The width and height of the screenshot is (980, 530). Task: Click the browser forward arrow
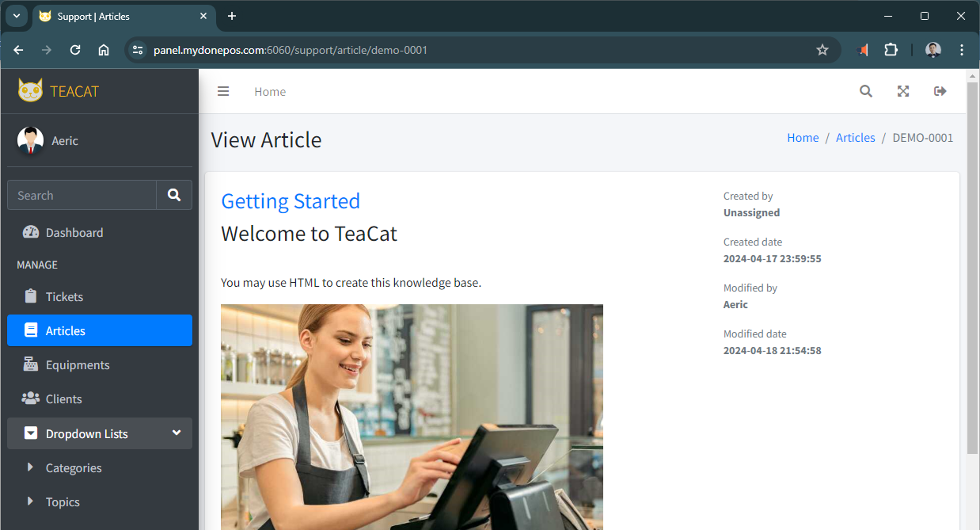(x=47, y=50)
